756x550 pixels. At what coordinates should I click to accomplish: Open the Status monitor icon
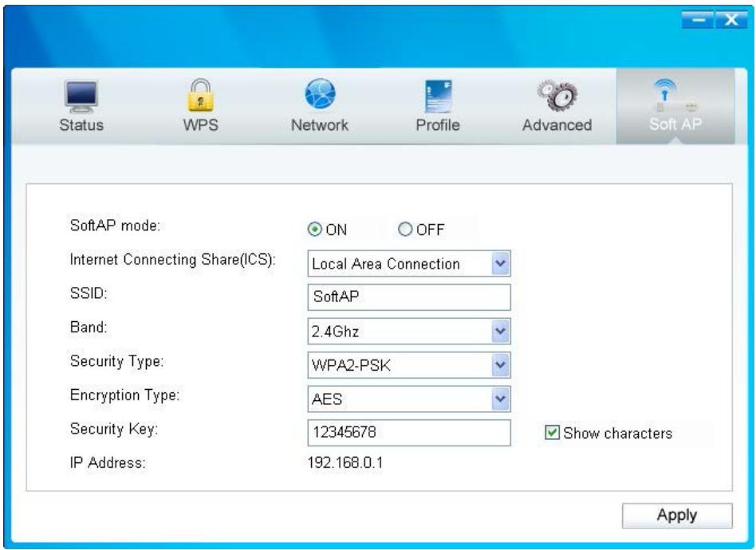pos(81,96)
